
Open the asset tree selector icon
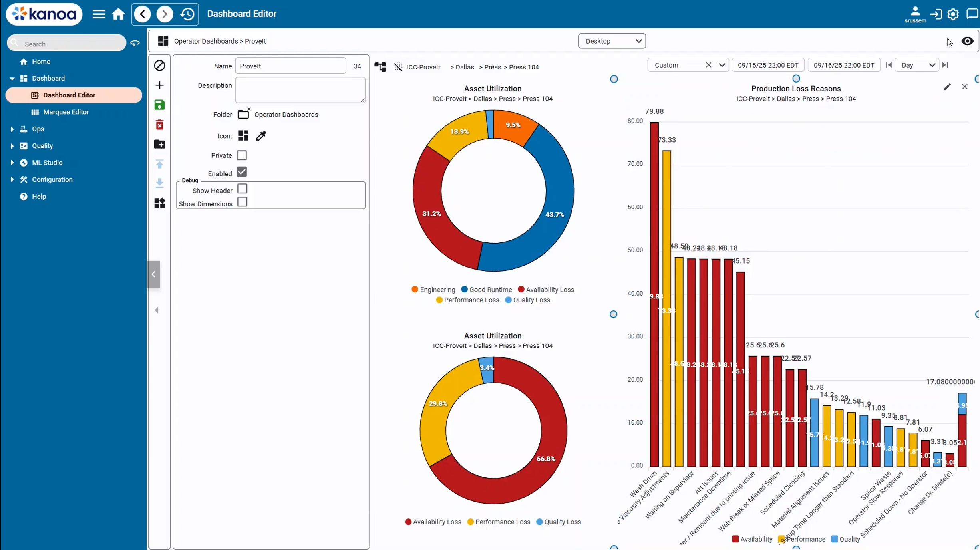coord(380,67)
